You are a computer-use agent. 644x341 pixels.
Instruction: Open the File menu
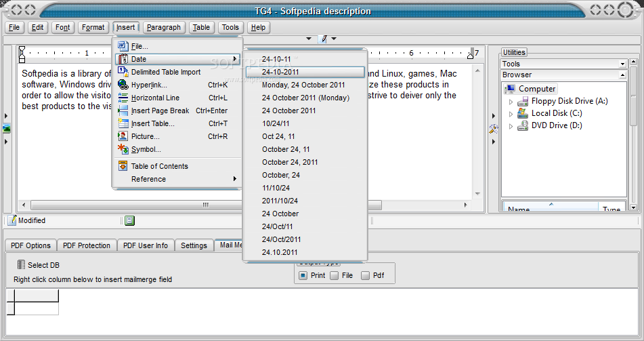click(14, 28)
